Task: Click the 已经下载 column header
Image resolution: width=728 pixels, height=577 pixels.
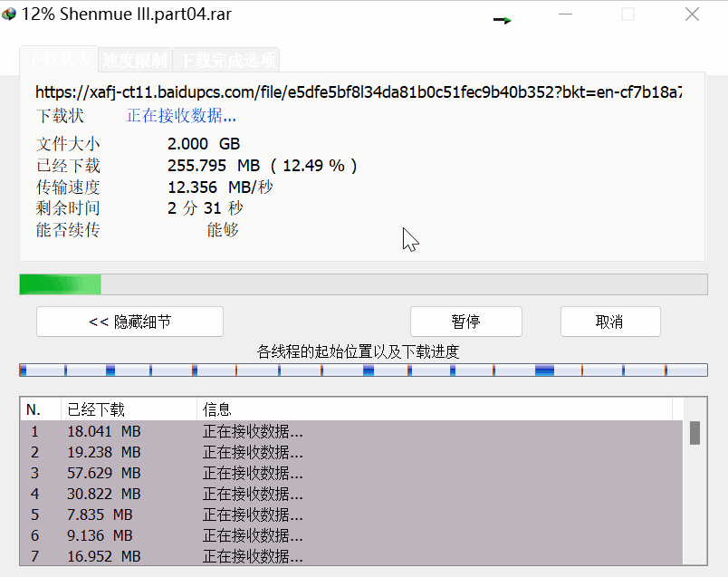Action: (x=129, y=409)
